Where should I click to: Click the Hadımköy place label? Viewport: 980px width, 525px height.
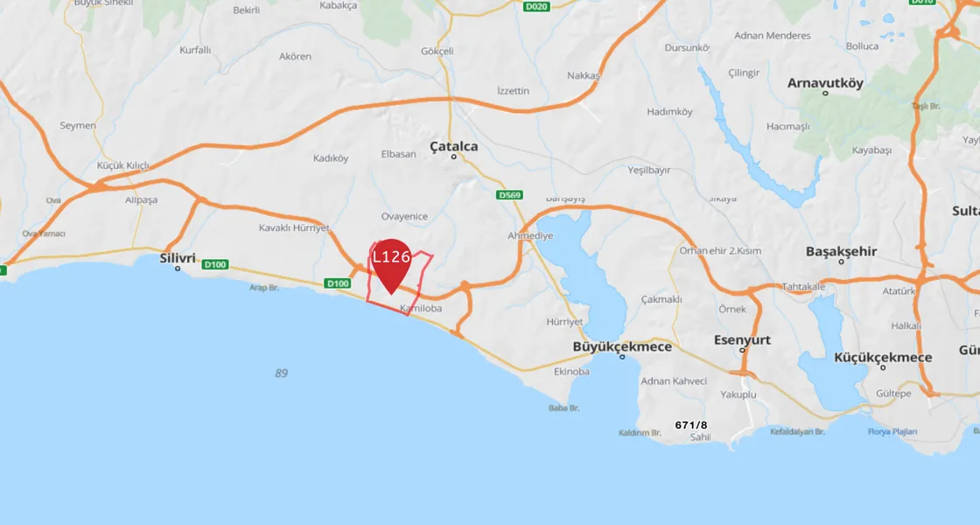click(x=669, y=112)
